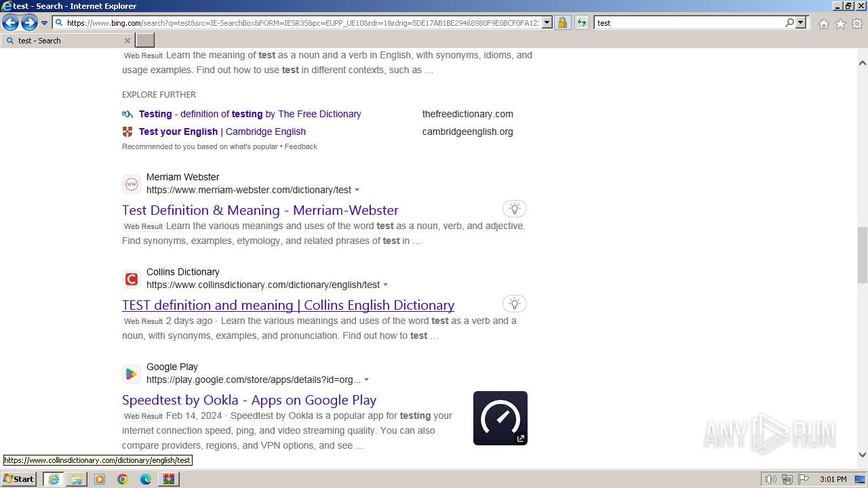Open 'TEST definition and meaning | Collins' link

[288, 305]
